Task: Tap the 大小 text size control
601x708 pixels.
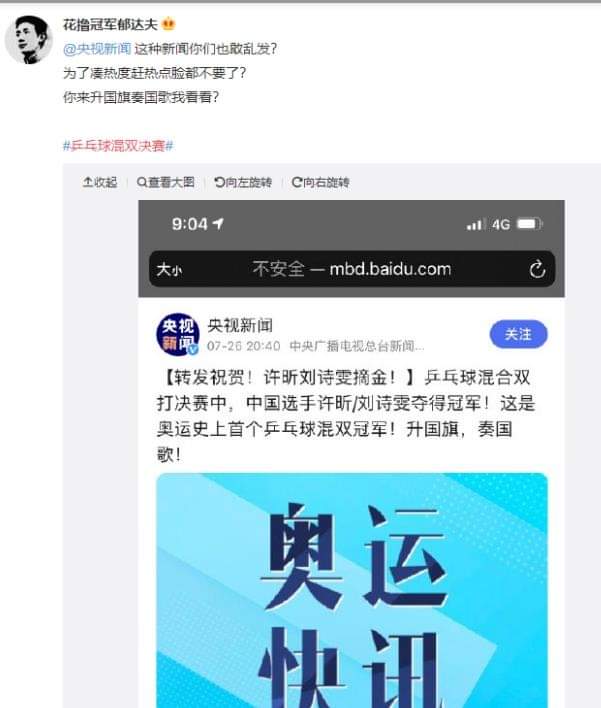Action: coord(169,270)
